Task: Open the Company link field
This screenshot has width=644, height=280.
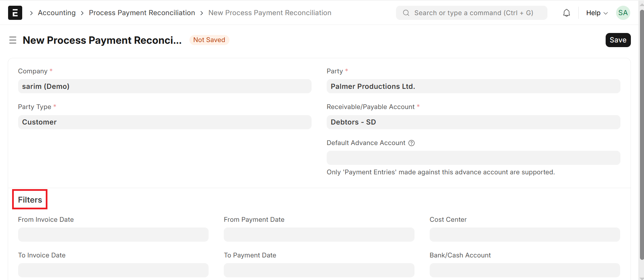Action: (x=165, y=86)
